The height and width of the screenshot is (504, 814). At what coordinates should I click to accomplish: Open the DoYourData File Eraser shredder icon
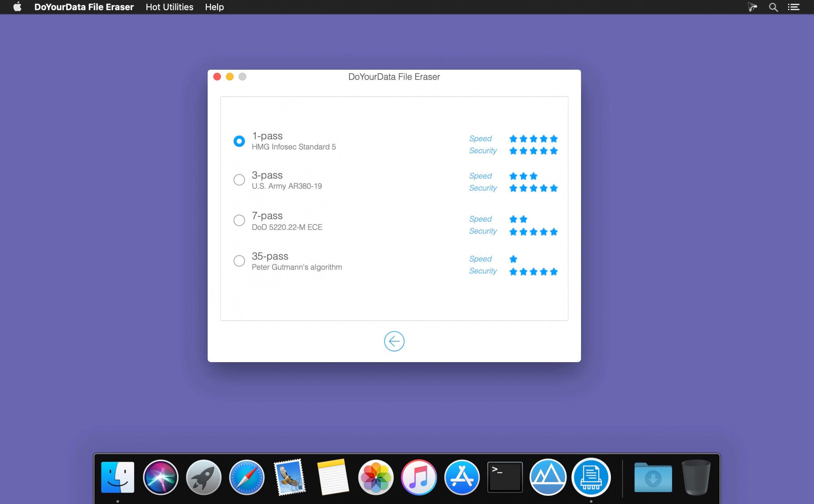point(591,477)
